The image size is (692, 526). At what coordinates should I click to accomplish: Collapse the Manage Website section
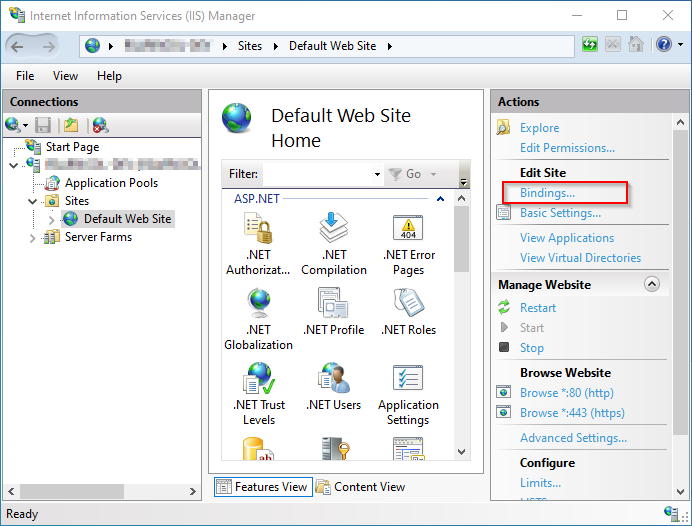pyautogui.click(x=652, y=284)
